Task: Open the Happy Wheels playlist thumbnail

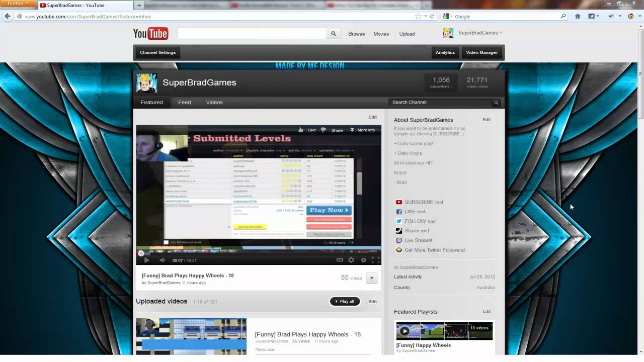Action: coord(444,331)
